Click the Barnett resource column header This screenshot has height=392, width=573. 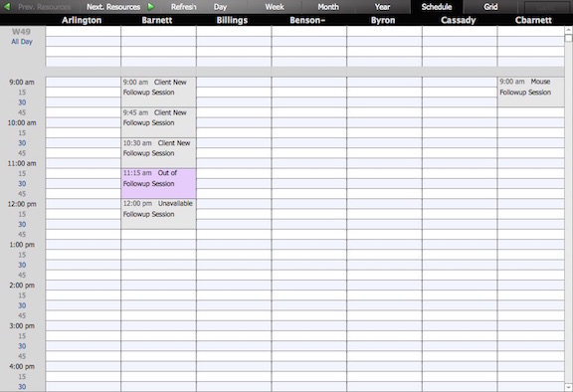[x=157, y=20]
